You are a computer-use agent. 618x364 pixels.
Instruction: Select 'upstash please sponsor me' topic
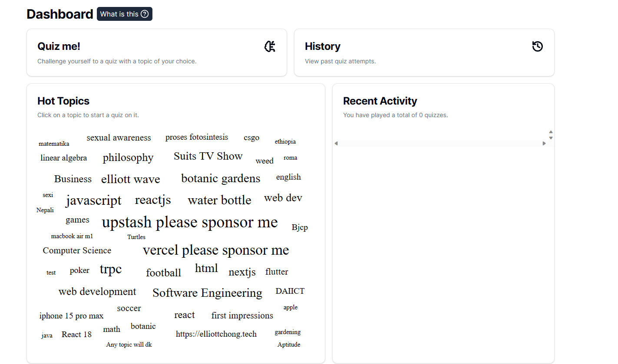(x=190, y=222)
